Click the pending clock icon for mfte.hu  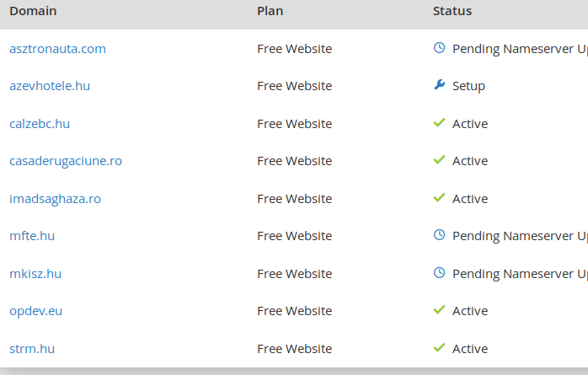coord(439,235)
